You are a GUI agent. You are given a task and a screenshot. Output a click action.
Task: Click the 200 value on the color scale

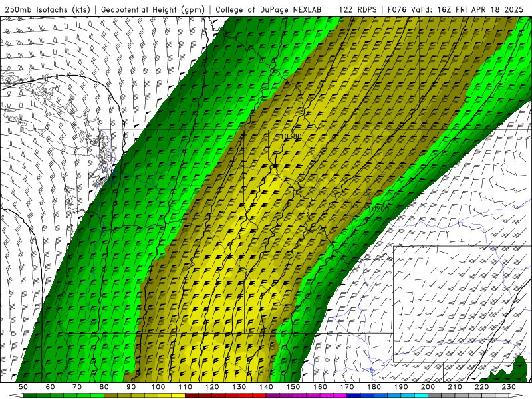(x=428, y=387)
